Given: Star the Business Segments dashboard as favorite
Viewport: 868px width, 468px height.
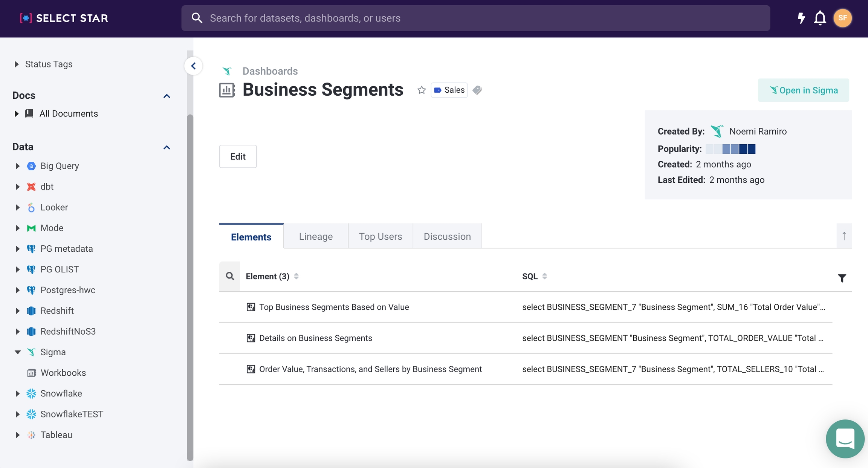Looking at the screenshot, I should (422, 90).
